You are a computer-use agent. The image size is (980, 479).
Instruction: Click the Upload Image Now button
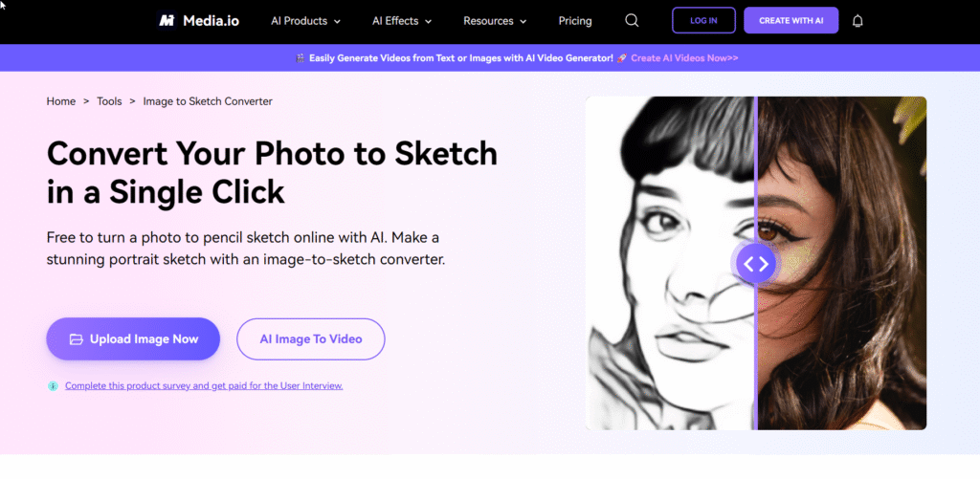[133, 339]
